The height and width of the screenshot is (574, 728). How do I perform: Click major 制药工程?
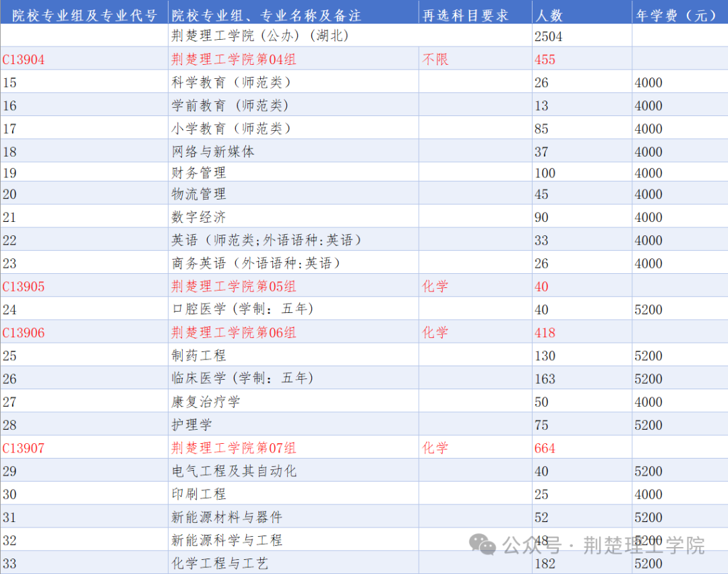pyautogui.click(x=199, y=355)
